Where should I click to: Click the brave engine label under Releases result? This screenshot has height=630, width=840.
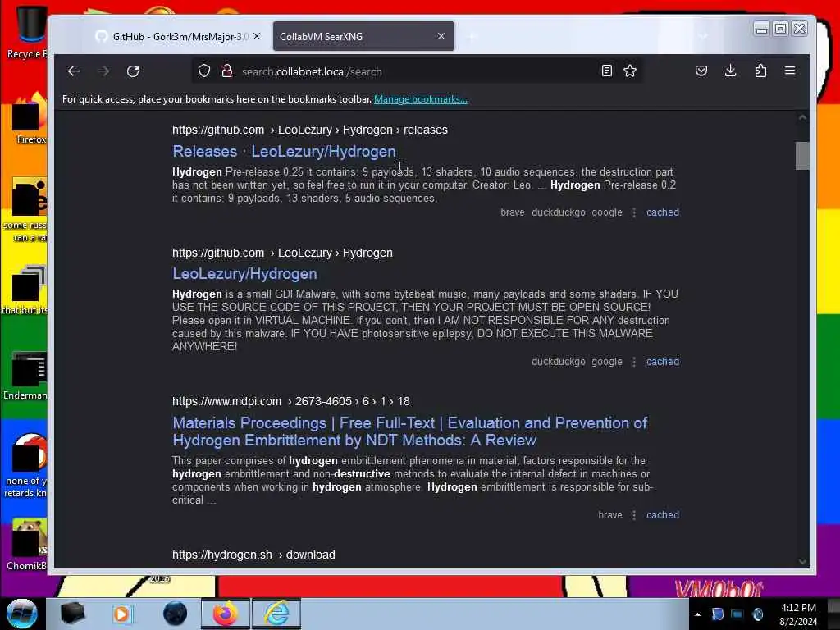513,212
